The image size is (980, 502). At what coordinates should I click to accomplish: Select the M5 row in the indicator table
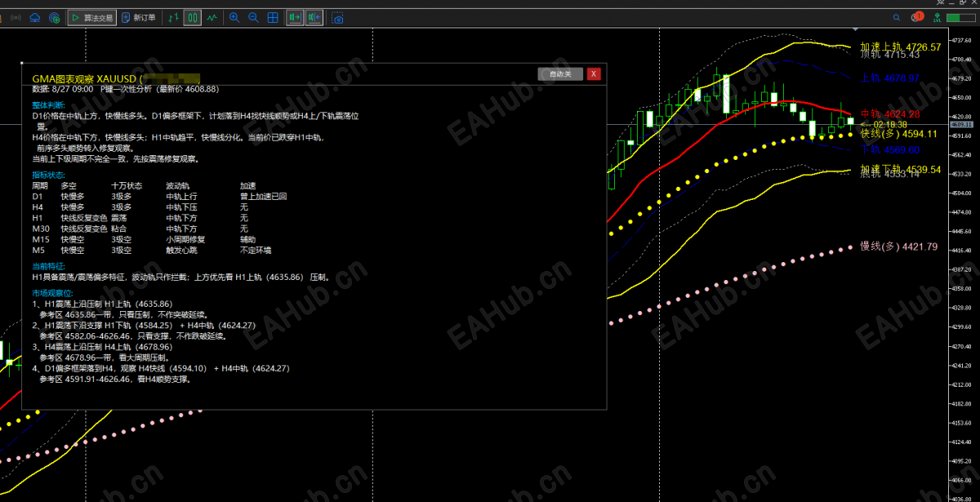152,250
